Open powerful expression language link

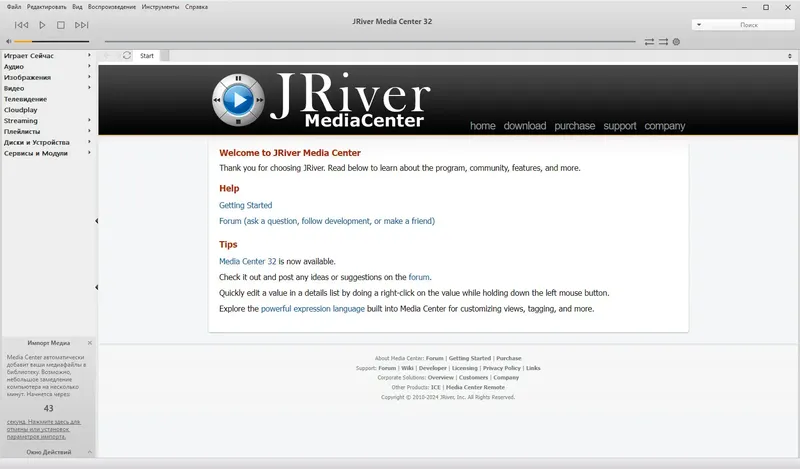click(x=313, y=309)
